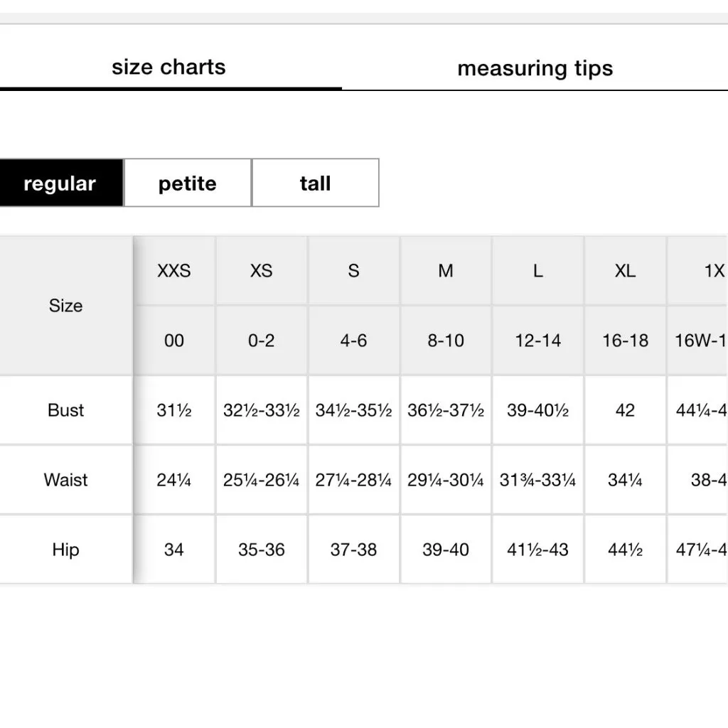Select the hip measurement 39-40 cell
Screen dimensions: 728x728
tap(446, 550)
